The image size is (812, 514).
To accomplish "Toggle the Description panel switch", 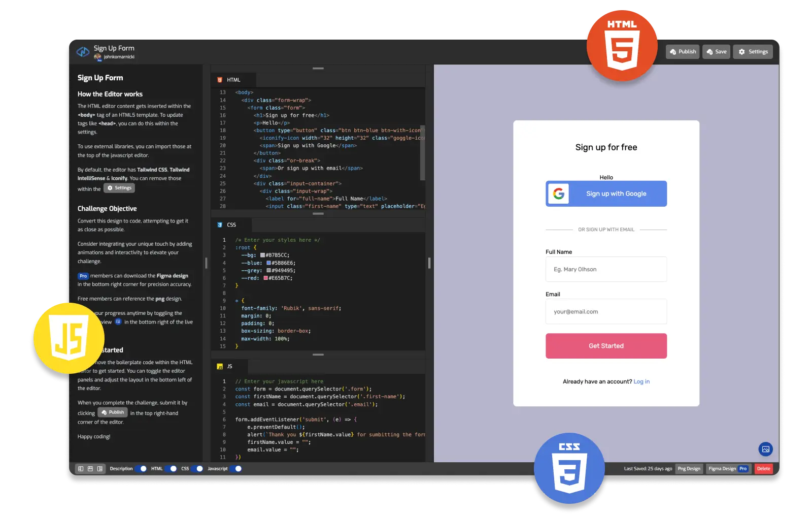I will 143,469.
